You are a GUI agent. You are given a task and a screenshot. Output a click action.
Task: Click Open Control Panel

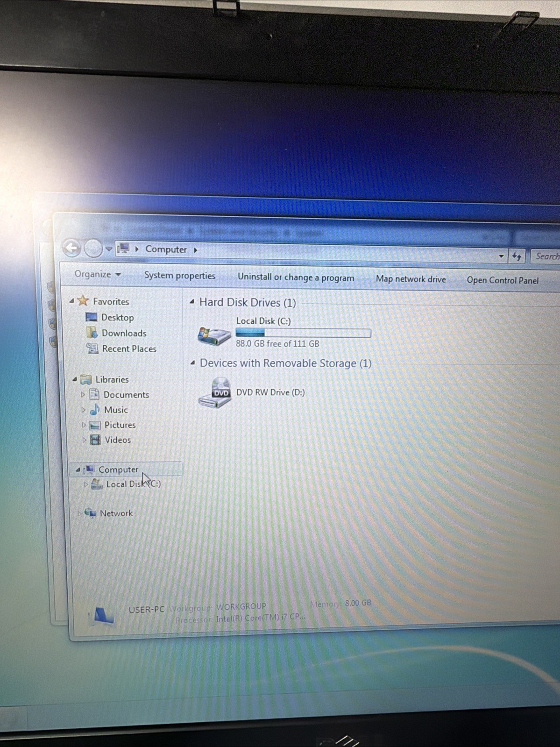pos(503,280)
